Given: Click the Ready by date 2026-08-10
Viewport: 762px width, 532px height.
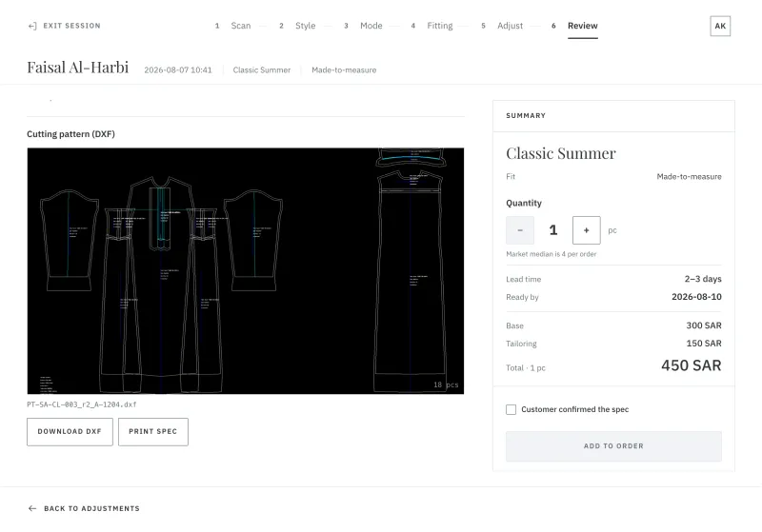Looking at the screenshot, I should click(696, 297).
